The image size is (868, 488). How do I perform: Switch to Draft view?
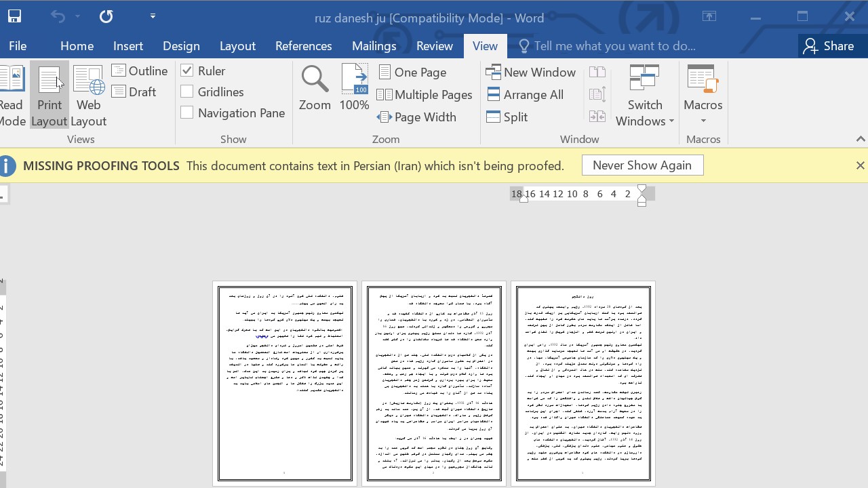coord(134,92)
